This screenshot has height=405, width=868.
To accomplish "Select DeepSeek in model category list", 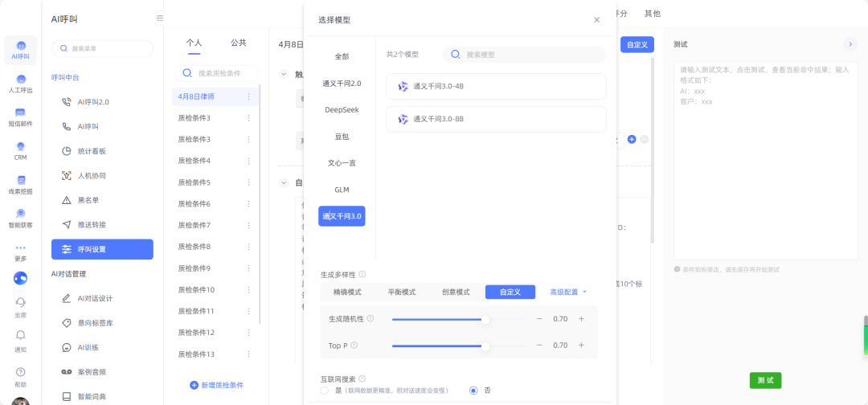I will tap(342, 109).
